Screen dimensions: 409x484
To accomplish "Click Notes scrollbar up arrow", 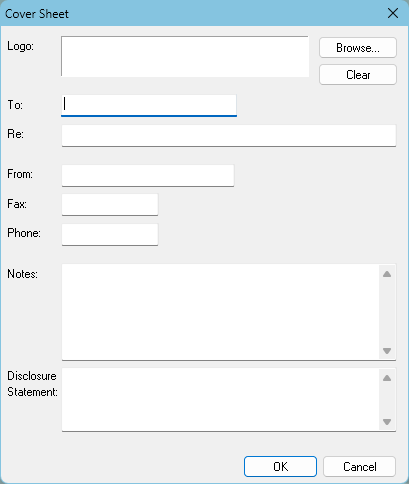I will (387, 274).
